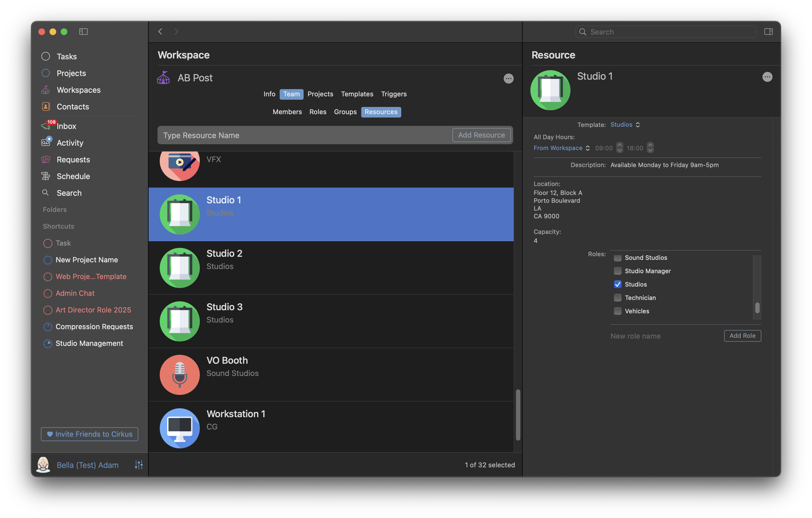Toggle the left sidebar panel icon
The image size is (812, 518).
83,31
